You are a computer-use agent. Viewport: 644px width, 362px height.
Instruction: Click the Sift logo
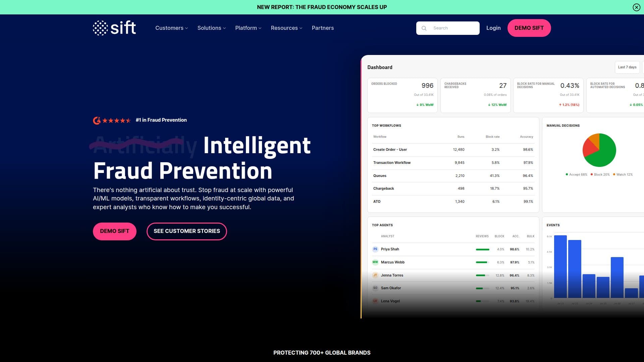click(x=114, y=28)
